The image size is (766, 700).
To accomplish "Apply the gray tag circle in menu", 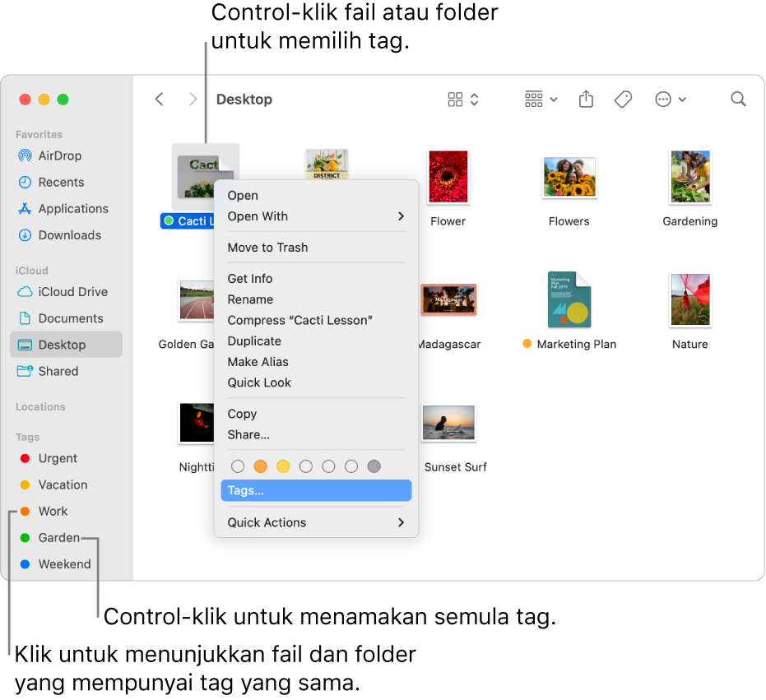I will [x=374, y=466].
